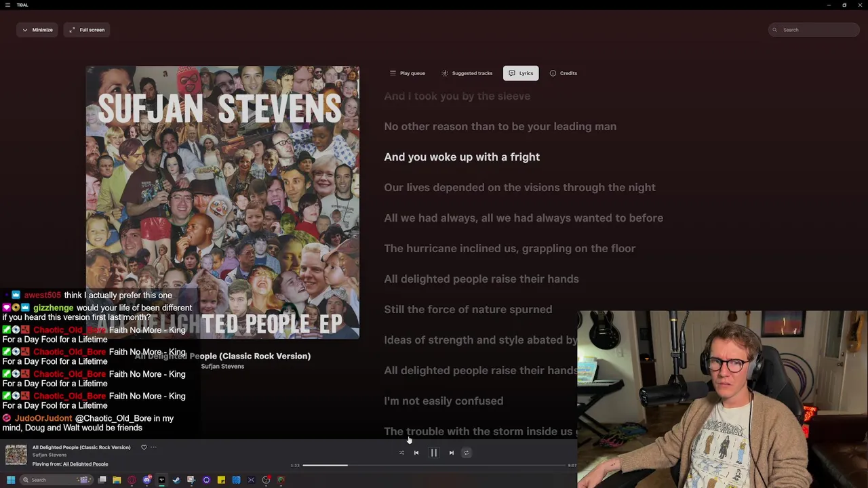868x488 pixels.
Task: Open the Opera GX taskbar icon
Action: [132, 480]
